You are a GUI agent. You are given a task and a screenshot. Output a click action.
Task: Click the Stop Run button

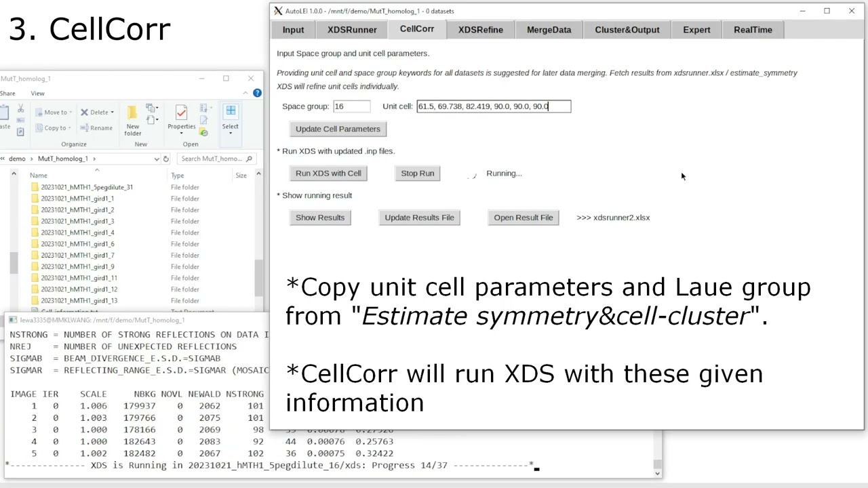417,174
